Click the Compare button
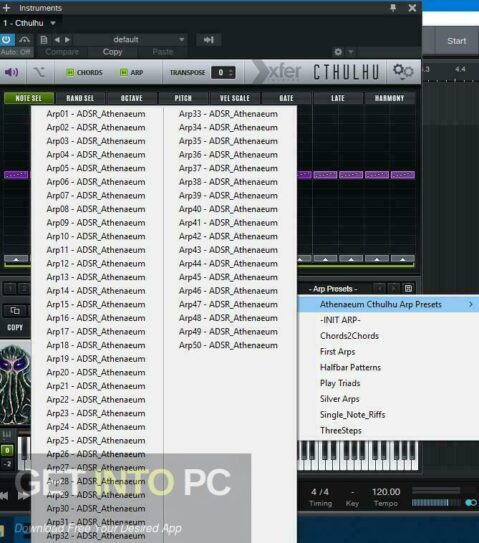The width and height of the screenshot is (479, 543). [x=62, y=52]
